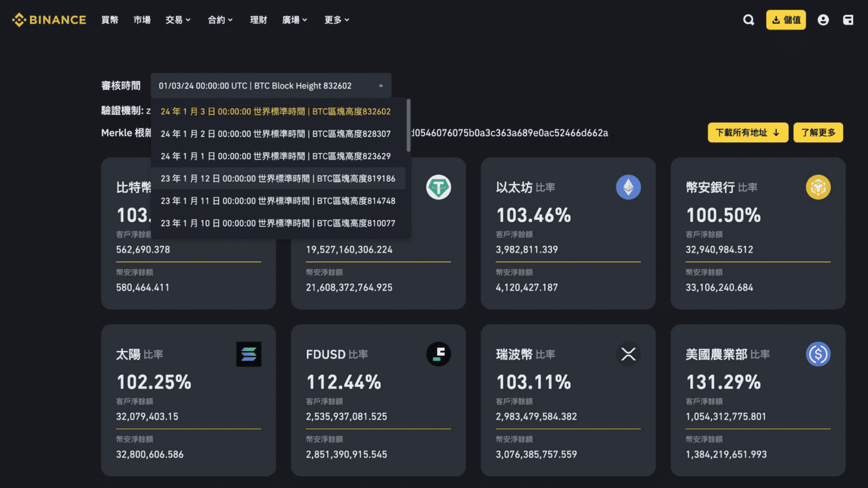
Task: Click the XRP coin icon
Action: [x=628, y=354]
